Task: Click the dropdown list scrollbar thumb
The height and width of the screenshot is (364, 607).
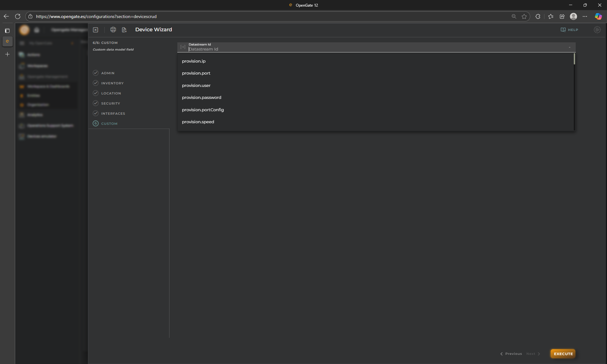Action: point(574,59)
